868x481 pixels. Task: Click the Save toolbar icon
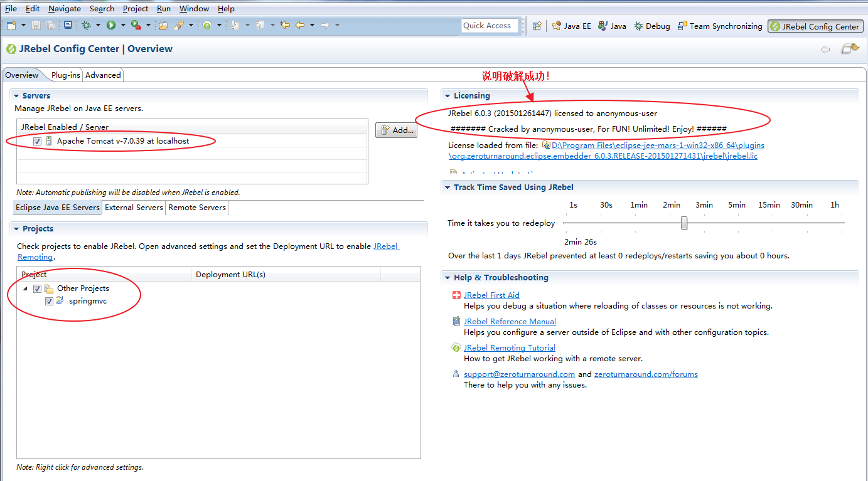pyautogui.click(x=36, y=25)
